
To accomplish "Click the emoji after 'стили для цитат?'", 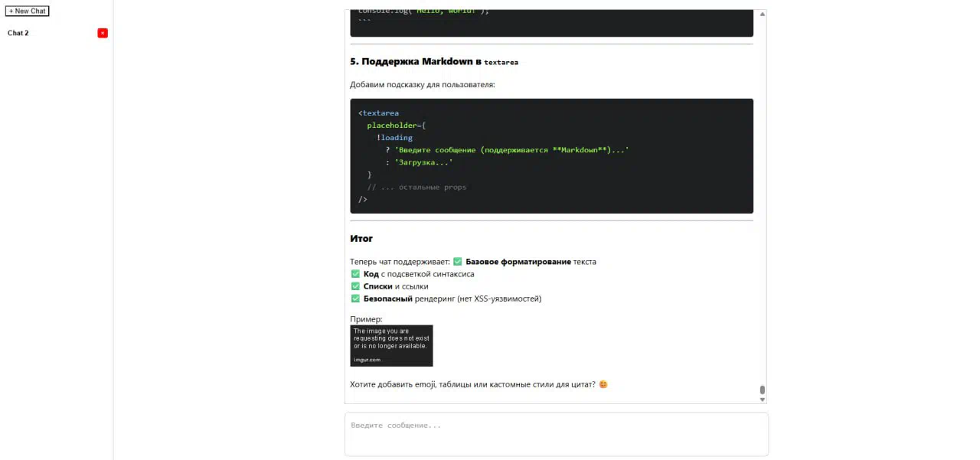I will coord(603,384).
